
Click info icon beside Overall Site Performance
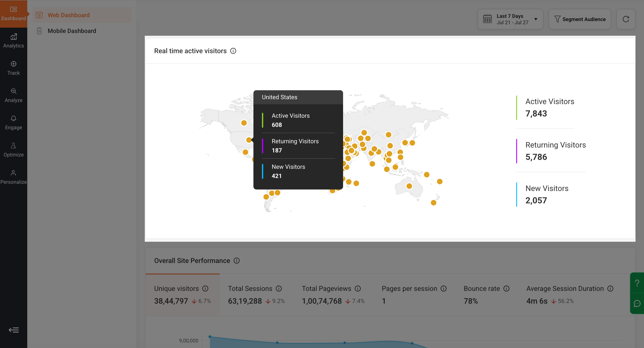coord(237,261)
